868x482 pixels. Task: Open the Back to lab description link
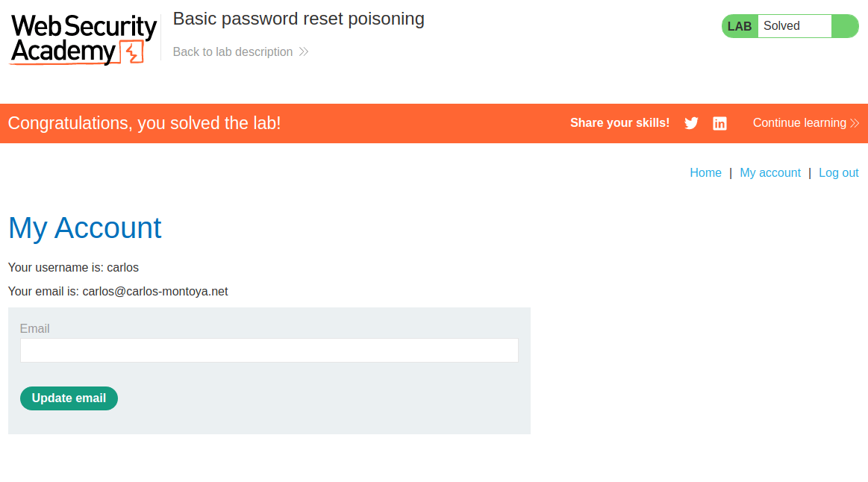pos(233,52)
